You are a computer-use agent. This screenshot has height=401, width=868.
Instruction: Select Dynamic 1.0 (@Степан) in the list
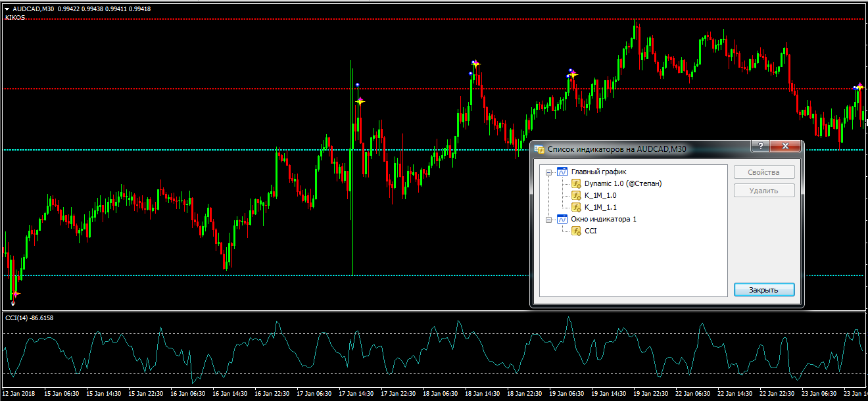622,183
